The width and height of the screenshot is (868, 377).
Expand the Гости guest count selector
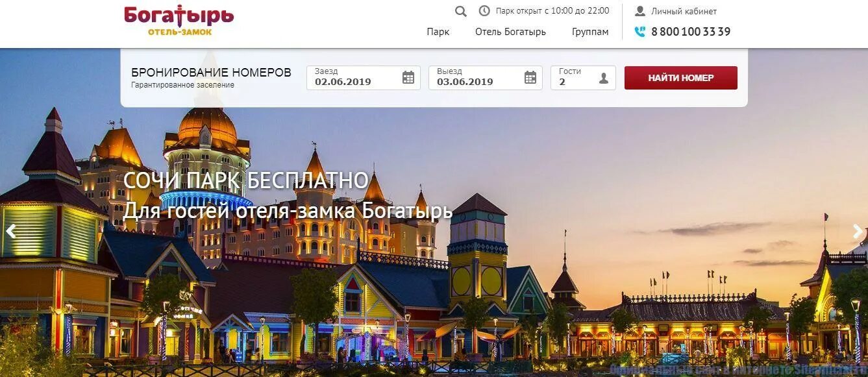[583, 78]
